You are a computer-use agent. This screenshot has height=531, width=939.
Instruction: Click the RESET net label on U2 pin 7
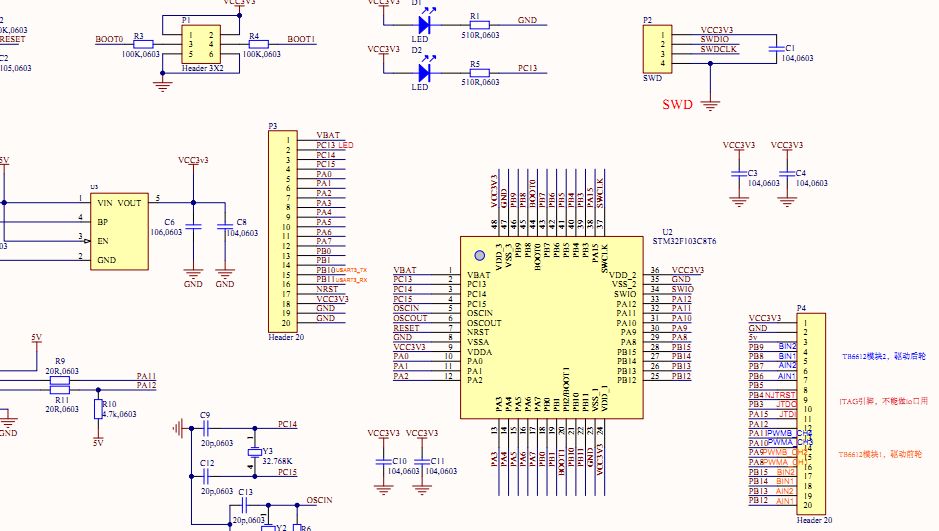point(406,328)
